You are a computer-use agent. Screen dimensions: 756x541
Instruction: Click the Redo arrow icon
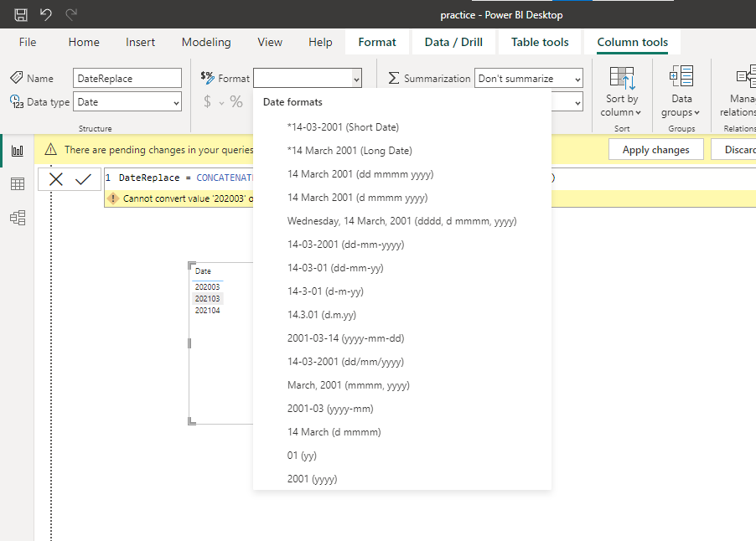71,14
